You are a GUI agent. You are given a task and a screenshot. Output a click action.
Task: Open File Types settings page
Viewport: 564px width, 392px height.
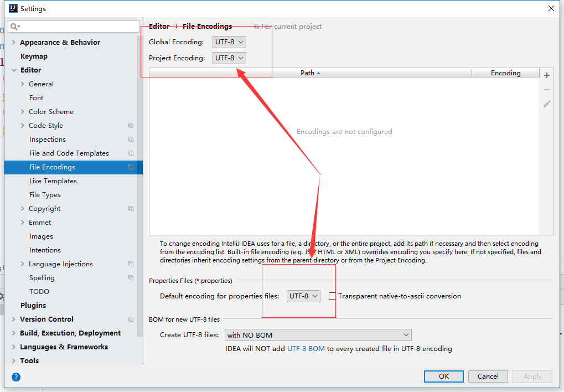coord(45,195)
